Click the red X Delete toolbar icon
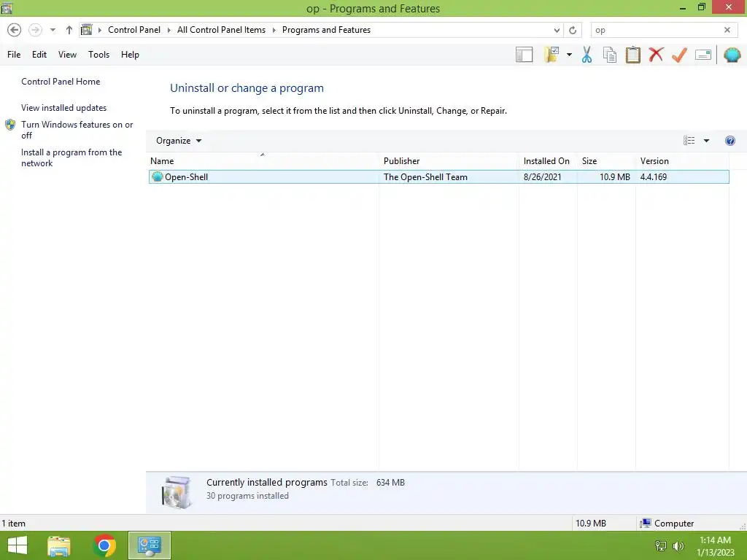The height and width of the screenshot is (560, 747). pos(656,55)
